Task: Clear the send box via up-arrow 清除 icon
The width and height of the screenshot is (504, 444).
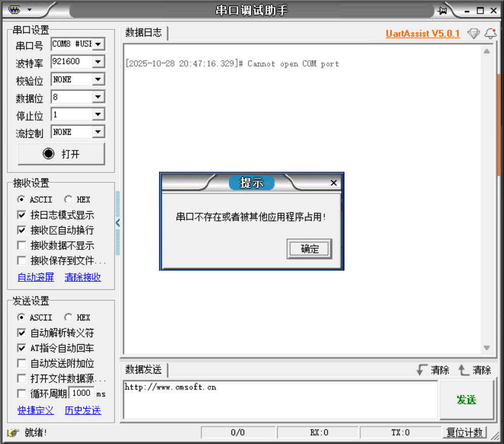Action: coord(475,370)
